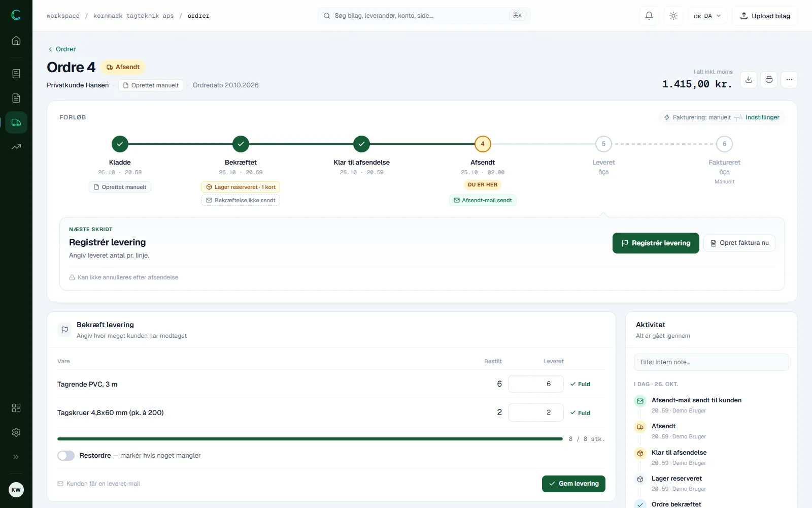The width and height of the screenshot is (812, 508).
Task: Go back via Ordrer link
Action: [62, 49]
